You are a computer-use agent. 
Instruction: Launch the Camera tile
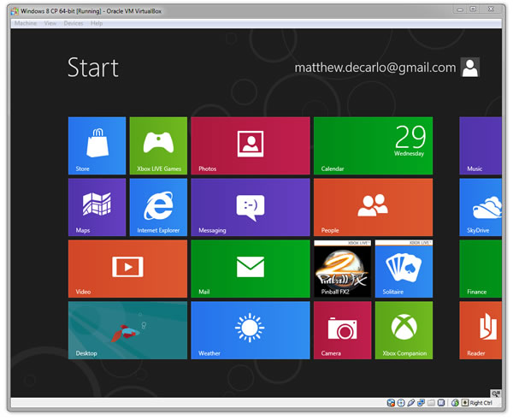(x=343, y=330)
